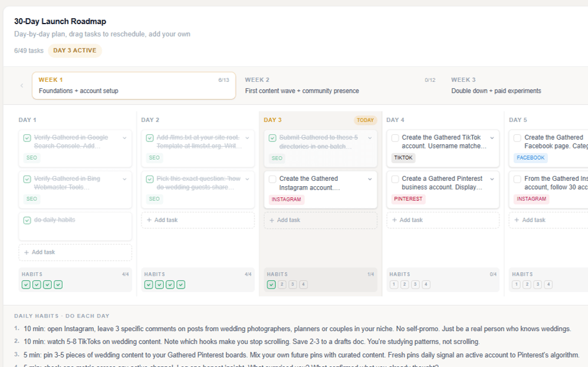Viewport: 588px width, 367px height.
Task: Uncheck Pick this exact question task
Action: pyautogui.click(x=150, y=179)
